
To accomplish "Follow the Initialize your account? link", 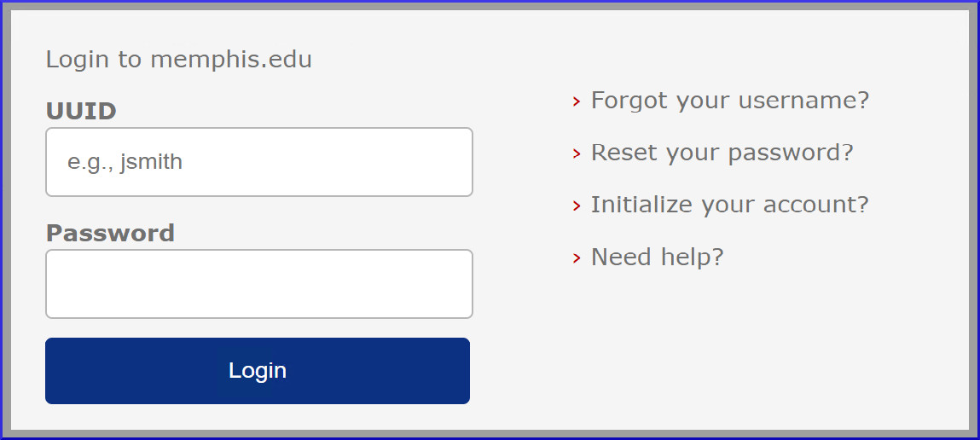I will click(729, 205).
